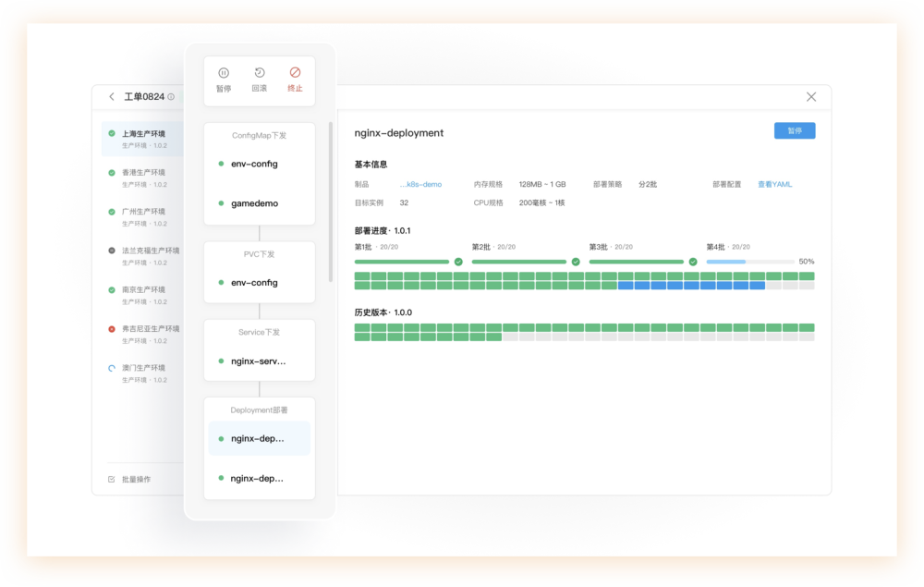Click the nginx-deployment title
The image size is (924, 587).
[x=399, y=133]
